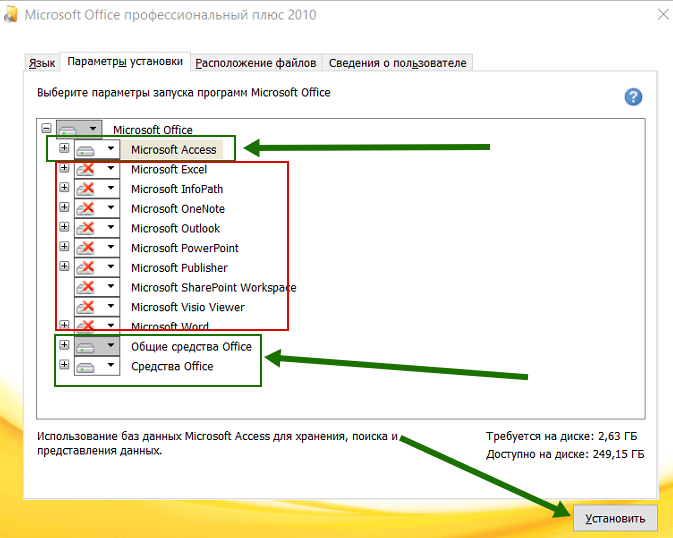Open install options dropdown for Microsoft Excel
This screenshot has width=673, height=538.
coord(111,168)
